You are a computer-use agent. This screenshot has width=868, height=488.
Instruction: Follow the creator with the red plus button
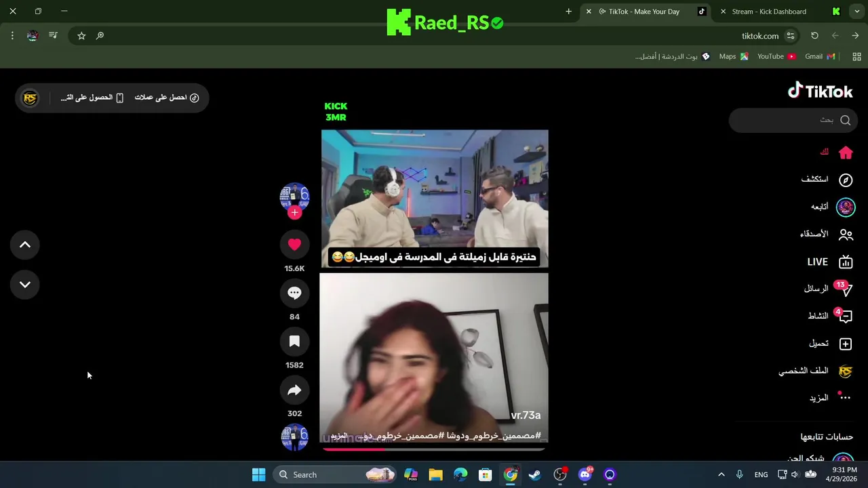click(294, 213)
